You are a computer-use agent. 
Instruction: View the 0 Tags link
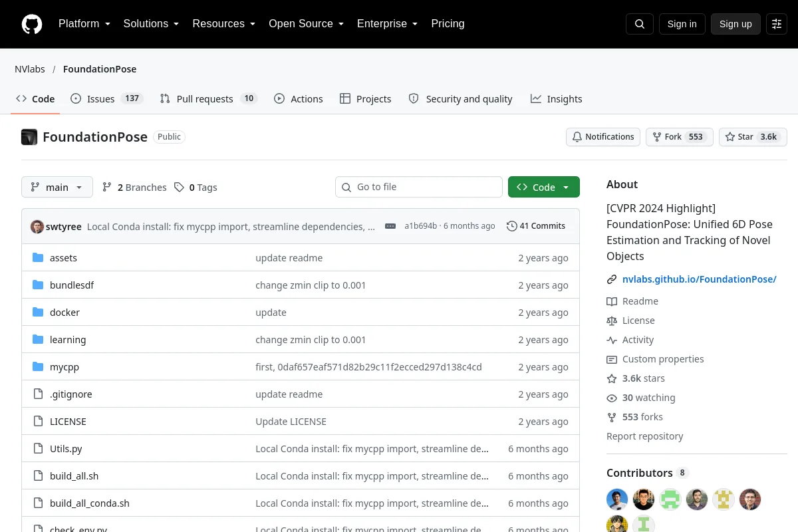[x=196, y=188]
